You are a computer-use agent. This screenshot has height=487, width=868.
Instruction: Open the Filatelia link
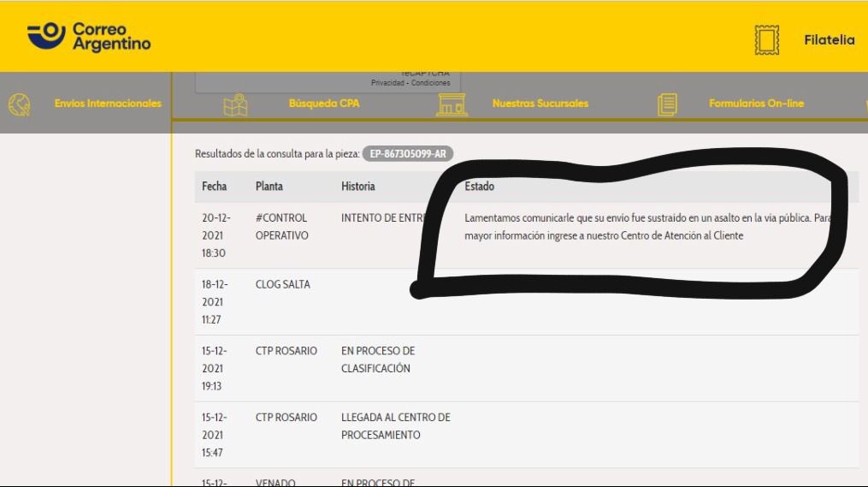[830, 40]
